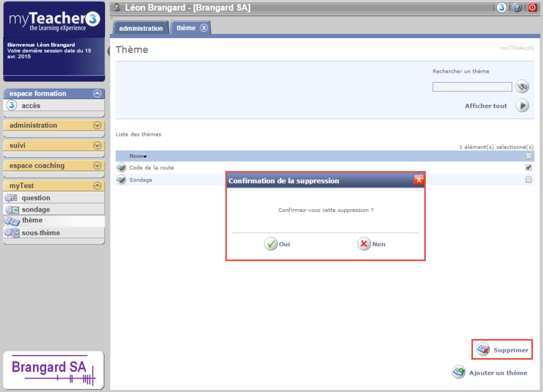Collapse the myTest section
This screenshot has width=543, height=392.
97,186
